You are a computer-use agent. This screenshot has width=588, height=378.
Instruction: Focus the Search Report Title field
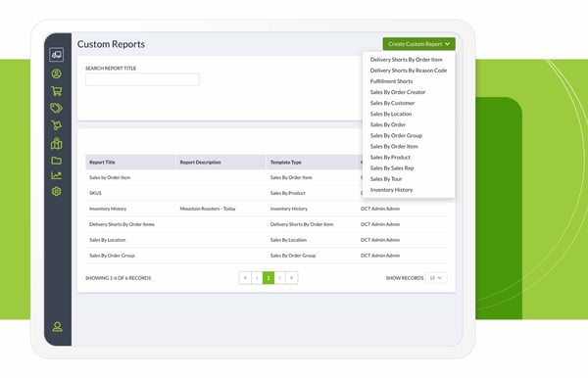[142, 79]
